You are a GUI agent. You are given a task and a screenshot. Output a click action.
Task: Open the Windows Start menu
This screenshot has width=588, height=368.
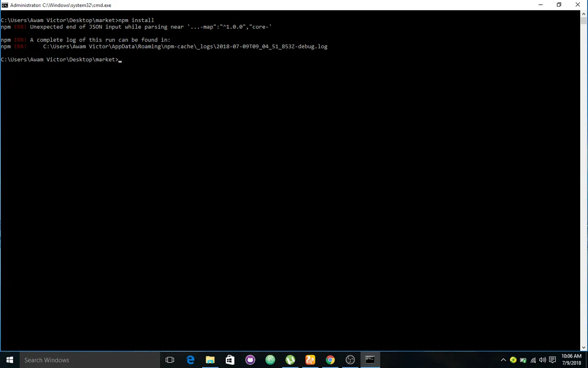10,360
